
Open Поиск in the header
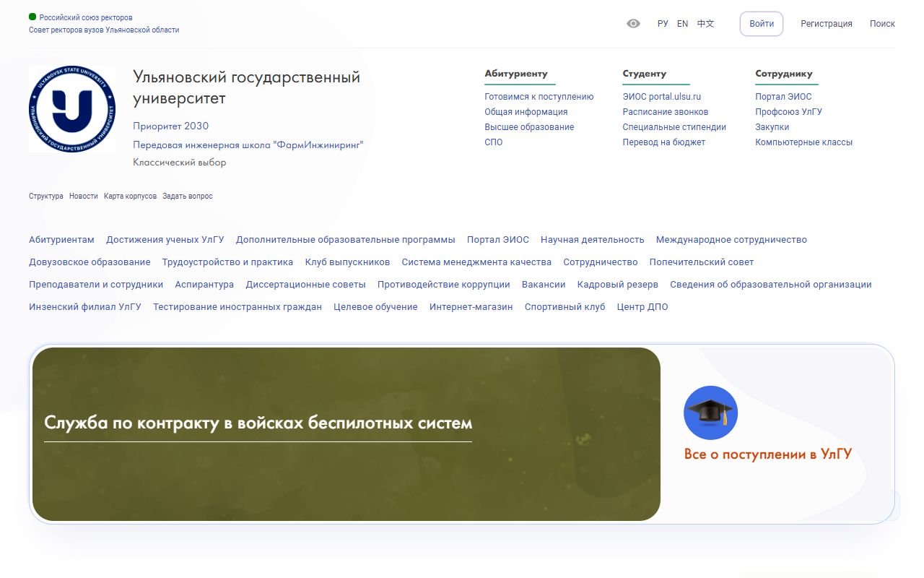(x=882, y=24)
